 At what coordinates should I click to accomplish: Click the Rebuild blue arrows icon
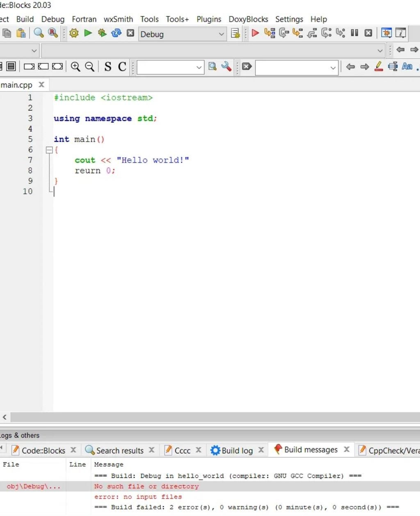point(116,33)
